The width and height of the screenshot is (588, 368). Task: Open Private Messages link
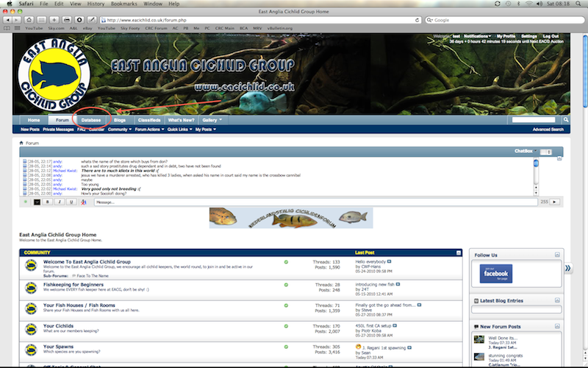coord(58,130)
